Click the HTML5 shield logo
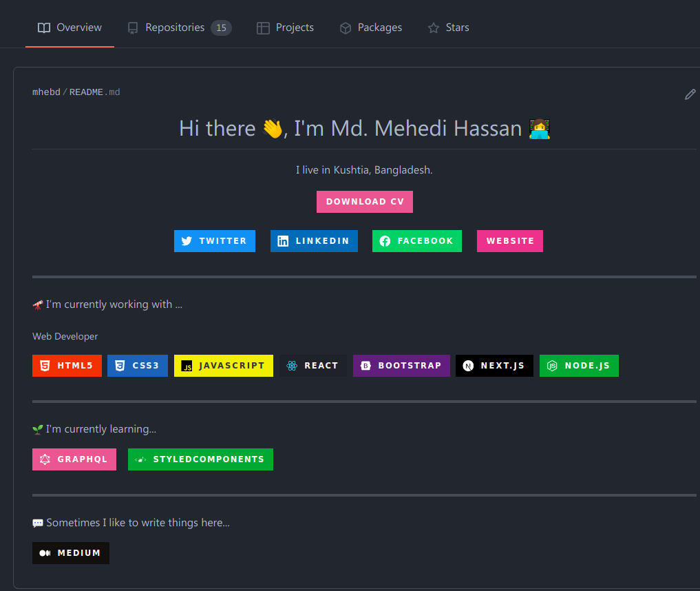 (45, 366)
